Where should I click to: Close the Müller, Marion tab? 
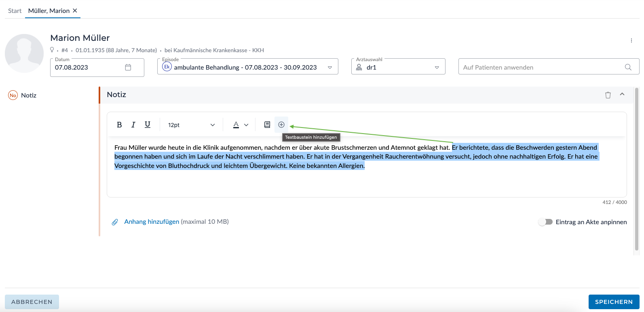[75, 11]
